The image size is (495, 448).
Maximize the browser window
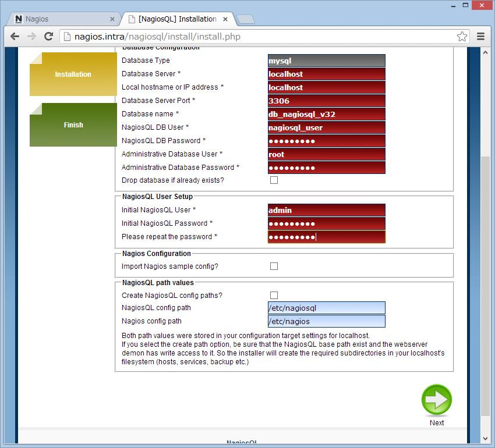[466, 5]
